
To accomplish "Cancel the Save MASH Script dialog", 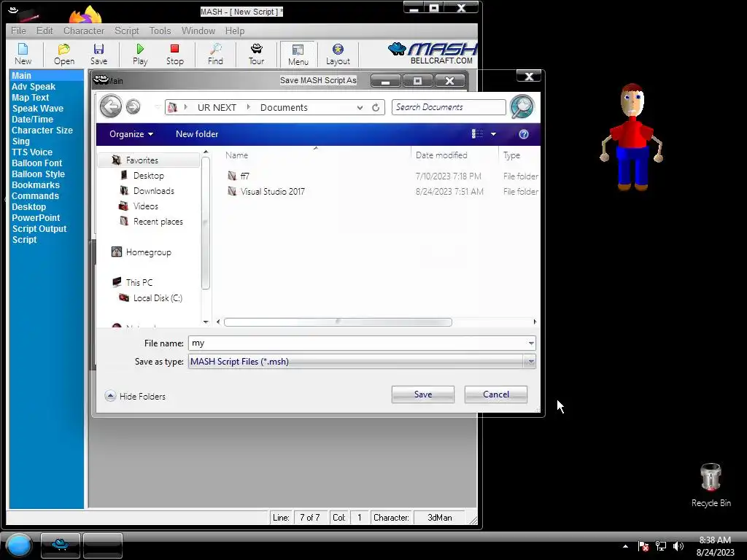I will [495, 394].
